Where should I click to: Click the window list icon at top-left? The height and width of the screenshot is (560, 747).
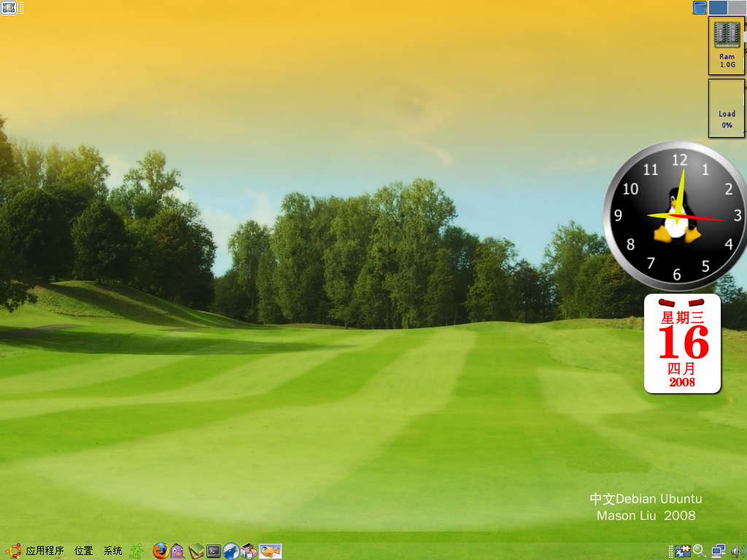point(9,7)
